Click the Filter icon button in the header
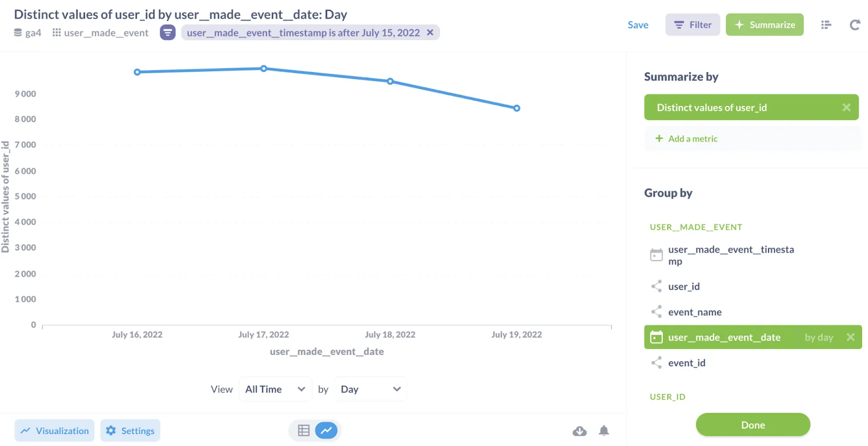This screenshot has height=446, width=868. tap(692, 24)
